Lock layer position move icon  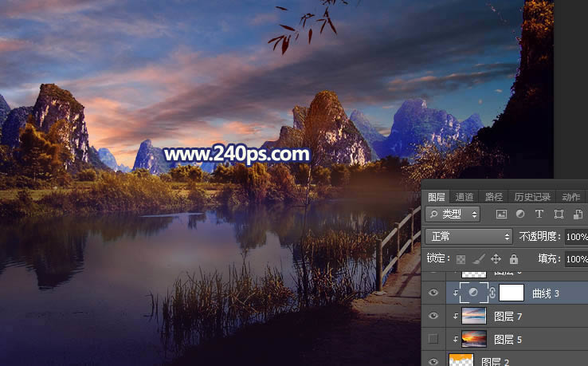point(496,259)
